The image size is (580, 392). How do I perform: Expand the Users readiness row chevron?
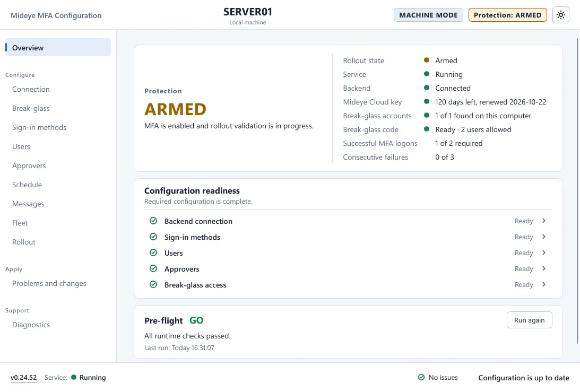(544, 252)
